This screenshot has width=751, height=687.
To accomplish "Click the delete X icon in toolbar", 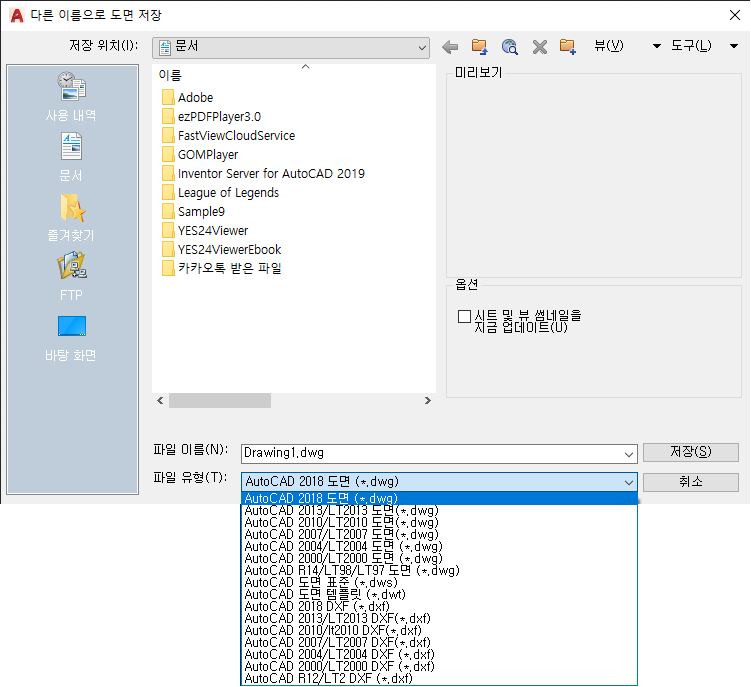I will 540,46.
